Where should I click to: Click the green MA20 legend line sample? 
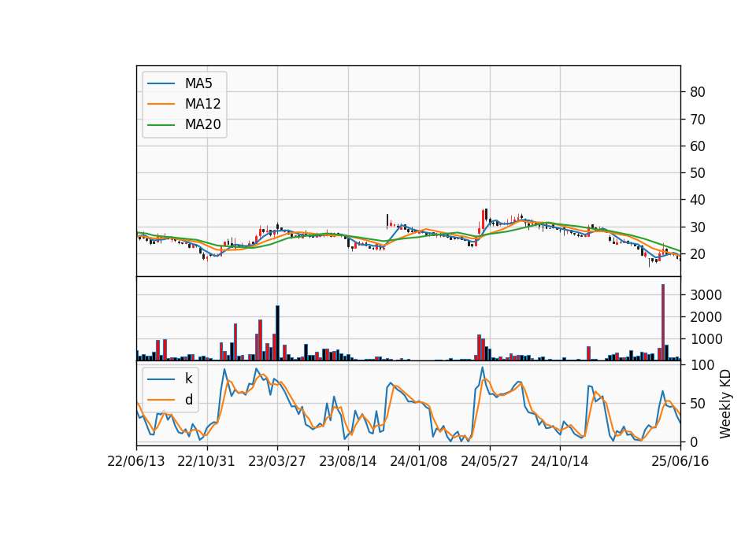point(161,125)
